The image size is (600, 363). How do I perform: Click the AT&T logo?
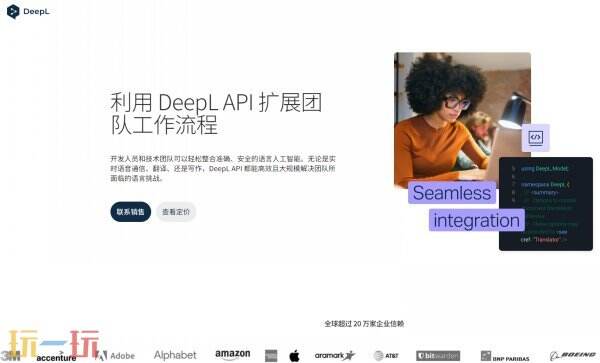pyautogui.click(x=386, y=356)
